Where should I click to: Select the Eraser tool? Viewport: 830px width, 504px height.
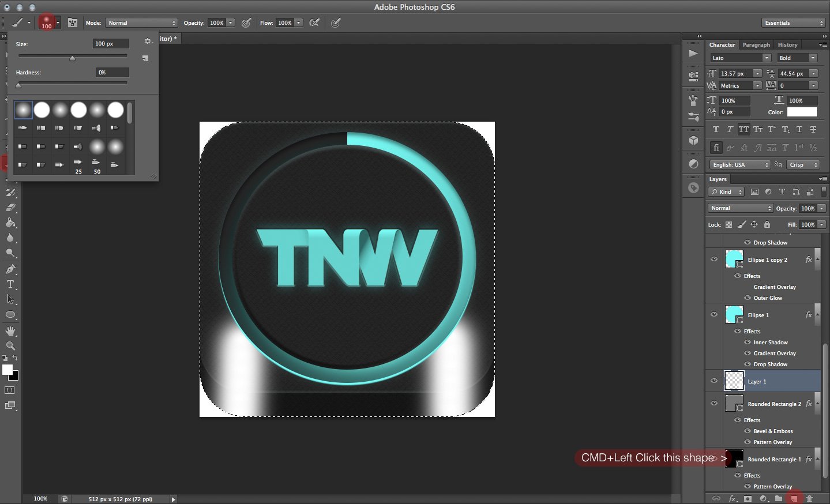(10, 208)
